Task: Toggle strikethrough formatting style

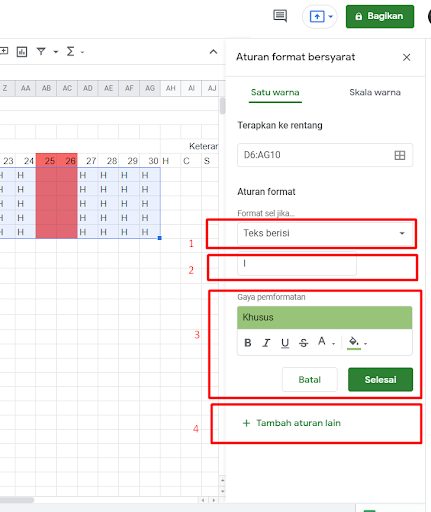Action: pyautogui.click(x=303, y=343)
